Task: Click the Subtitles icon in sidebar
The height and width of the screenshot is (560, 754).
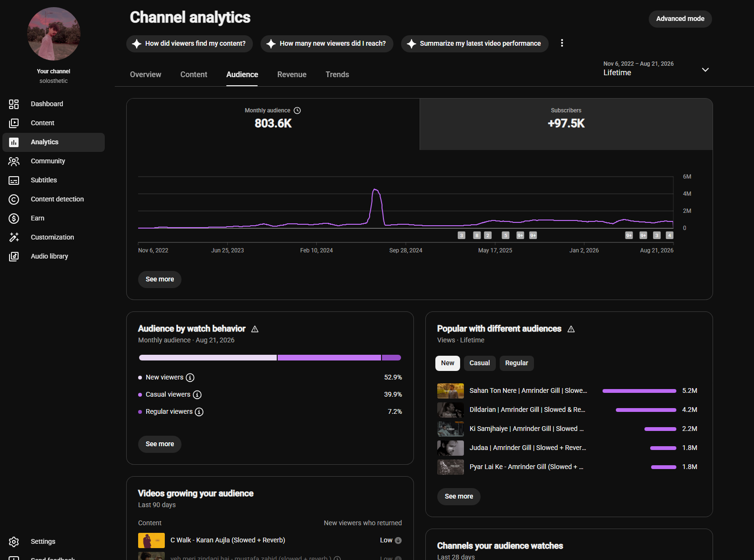Action: [14, 180]
